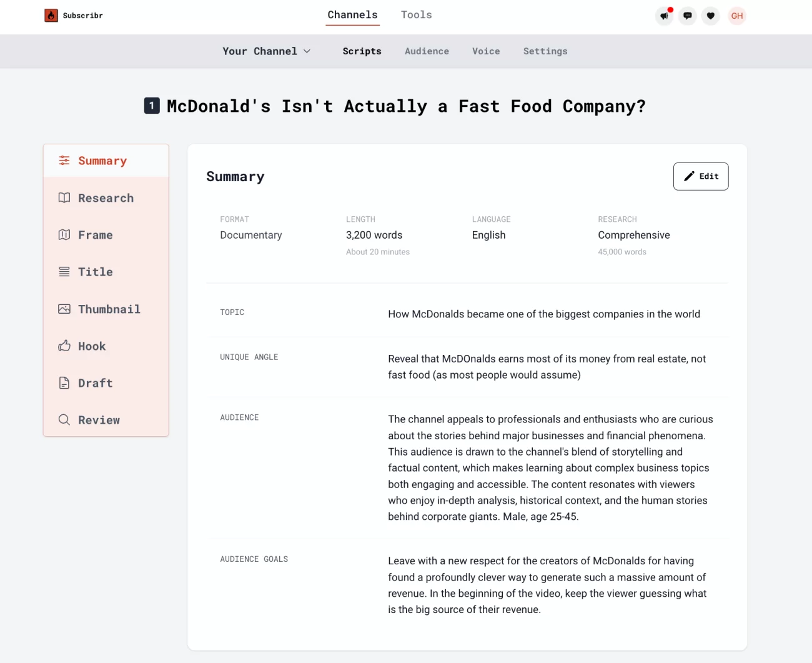
Task: Click the script title heading text
Action: [x=406, y=106]
